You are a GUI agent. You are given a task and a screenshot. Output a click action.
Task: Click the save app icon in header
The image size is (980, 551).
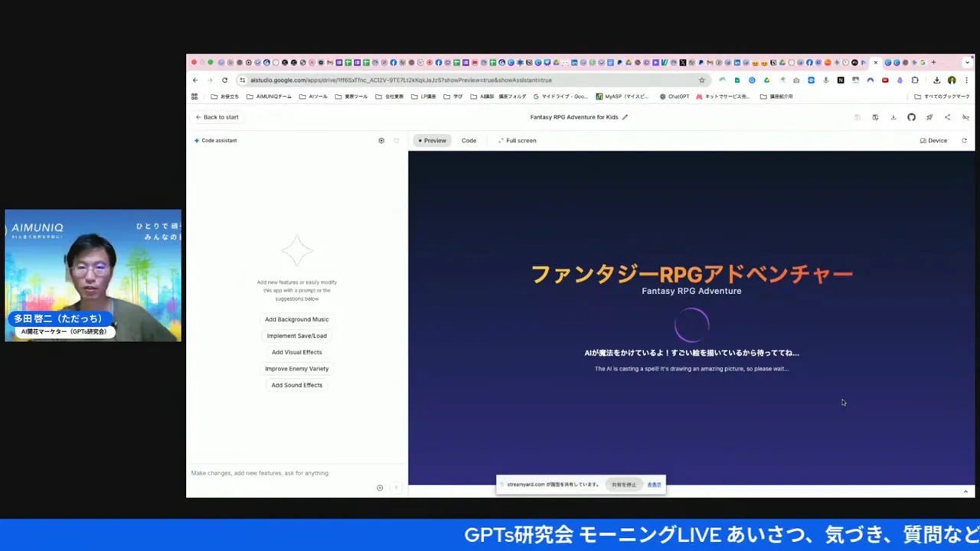point(857,117)
